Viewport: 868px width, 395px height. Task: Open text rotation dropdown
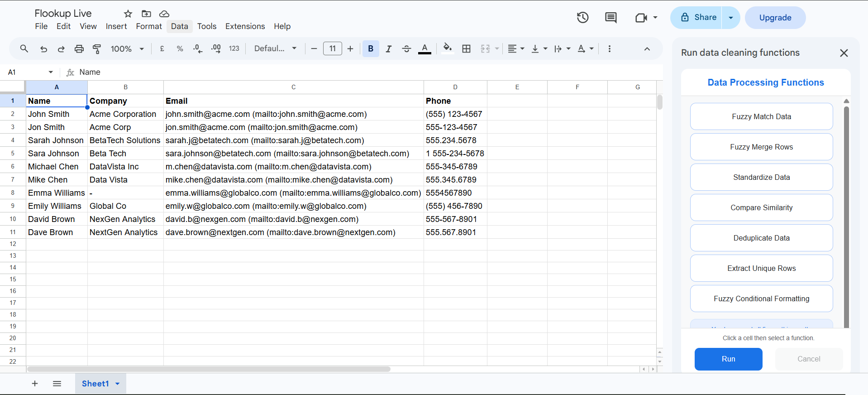(x=586, y=48)
